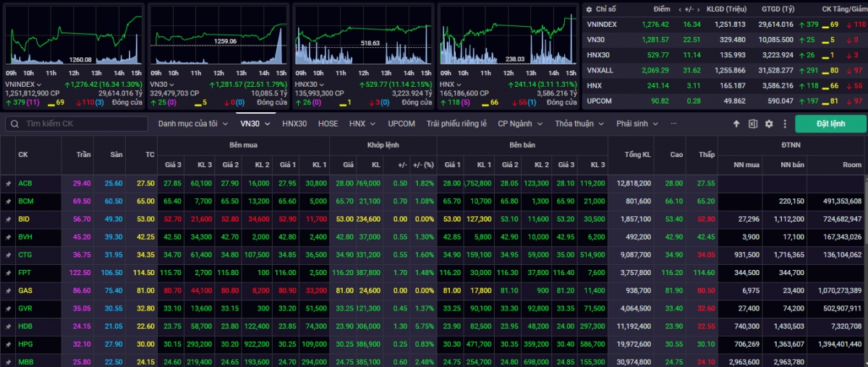The width and height of the screenshot is (868, 367).
Task: Click the Tìm kiếm CK search field
Action: pyautogui.click(x=78, y=124)
